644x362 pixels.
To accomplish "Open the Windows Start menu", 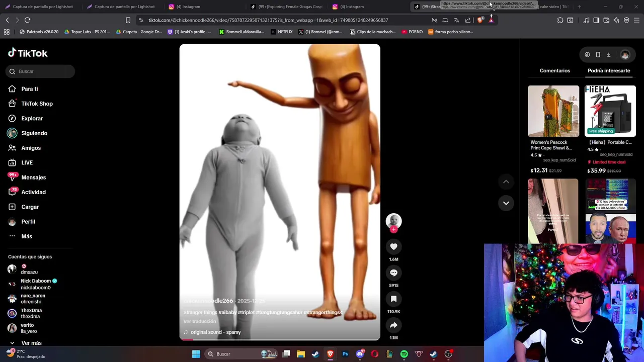I will (196, 354).
